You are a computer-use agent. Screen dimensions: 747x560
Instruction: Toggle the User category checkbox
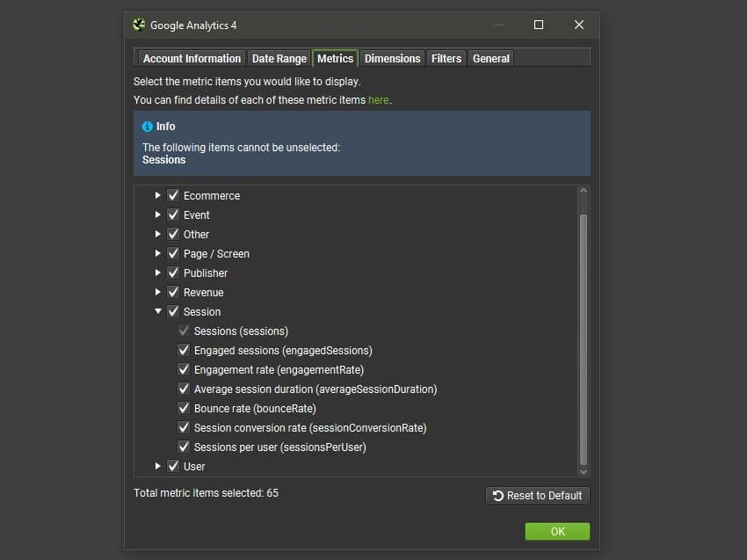click(173, 466)
